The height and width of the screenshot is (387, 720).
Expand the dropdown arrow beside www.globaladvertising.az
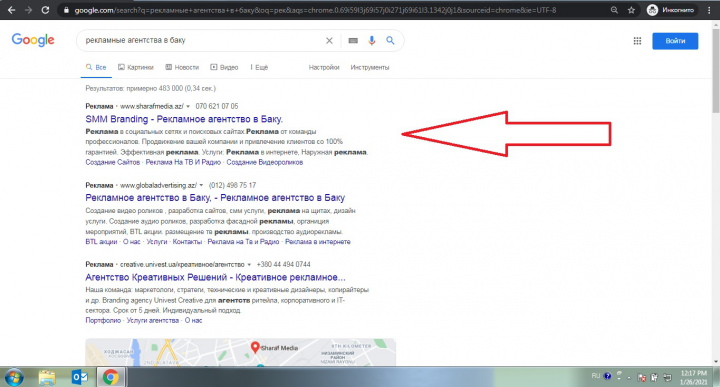pyautogui.click(x=201, y=185)
